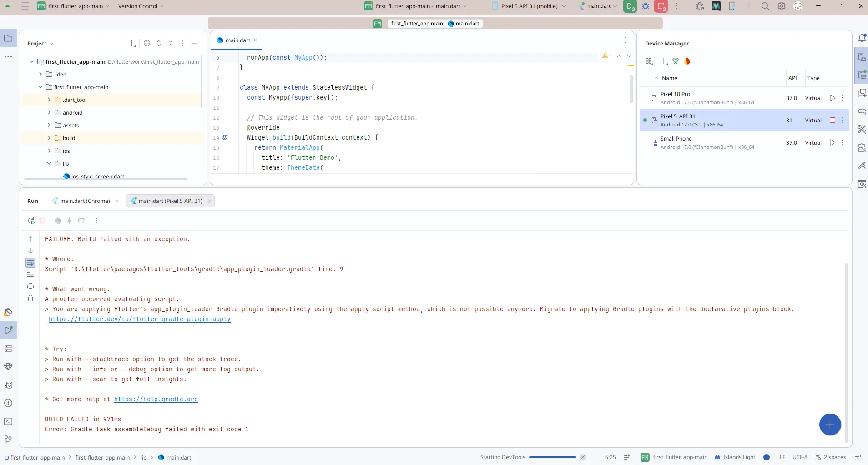This screenshot has height=465, width=868.
Task: Open main.dart run configuration dropdown
Action: pos(598,6)
